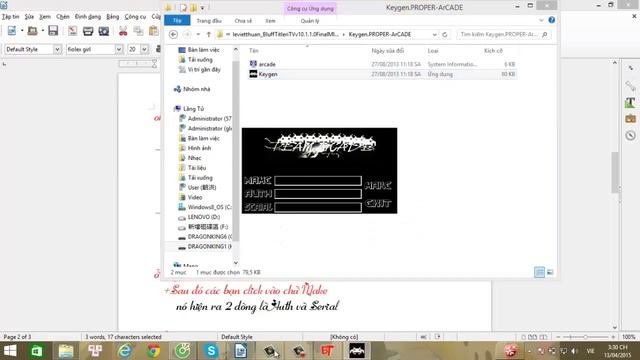Open the Default Style paragraph dropdown
Viewport: 640px width, 360px height.
point(57,49)
